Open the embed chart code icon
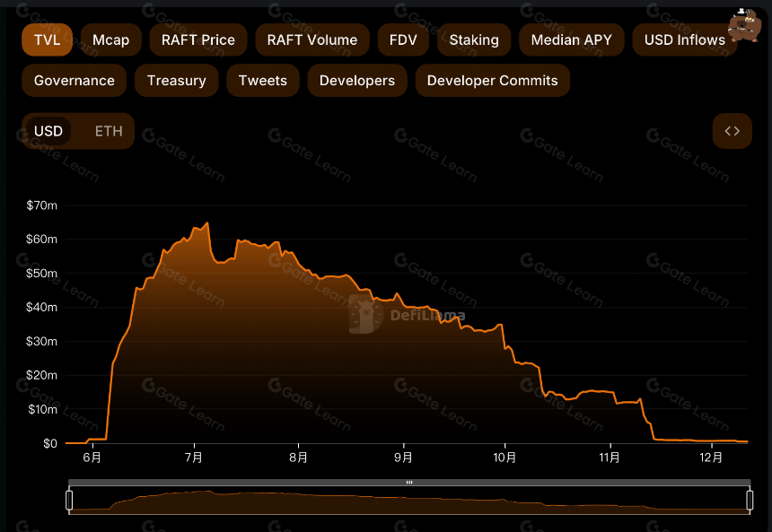772x532 pixels. point(732,131)
